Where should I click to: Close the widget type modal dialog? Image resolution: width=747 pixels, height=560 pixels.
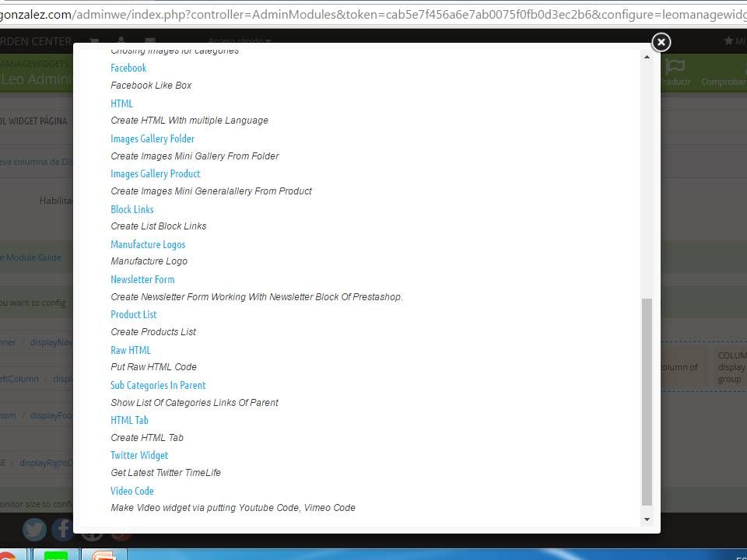[x=661, y=42]
